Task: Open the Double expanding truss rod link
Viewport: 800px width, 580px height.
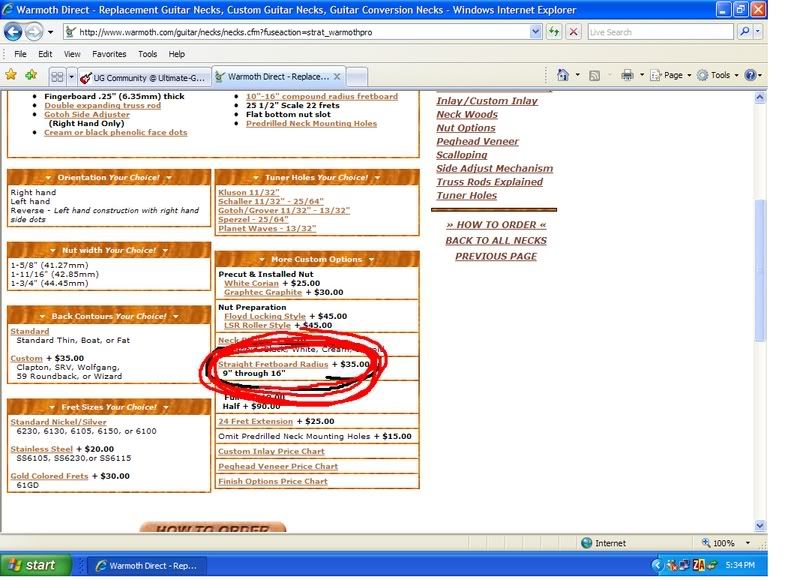Action: click(103, 106)
